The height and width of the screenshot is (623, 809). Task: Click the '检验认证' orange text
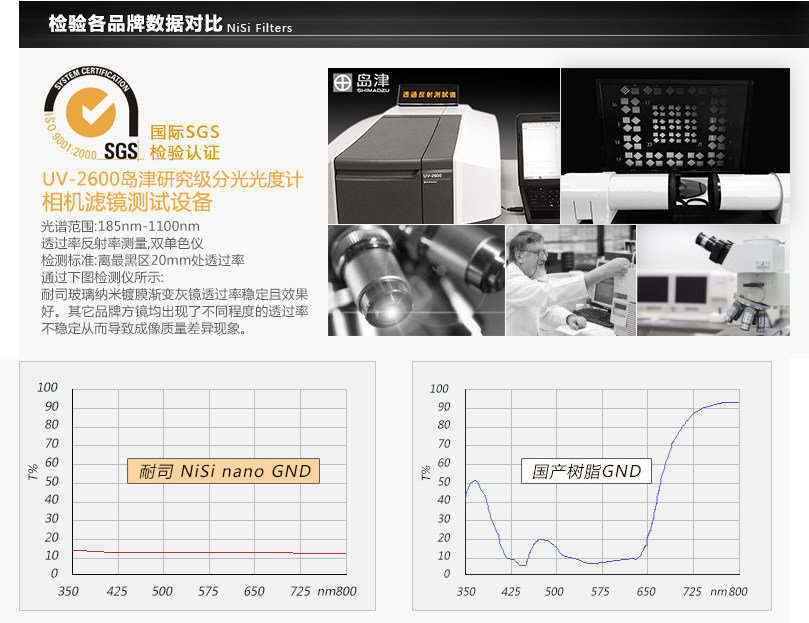point(185,152)
